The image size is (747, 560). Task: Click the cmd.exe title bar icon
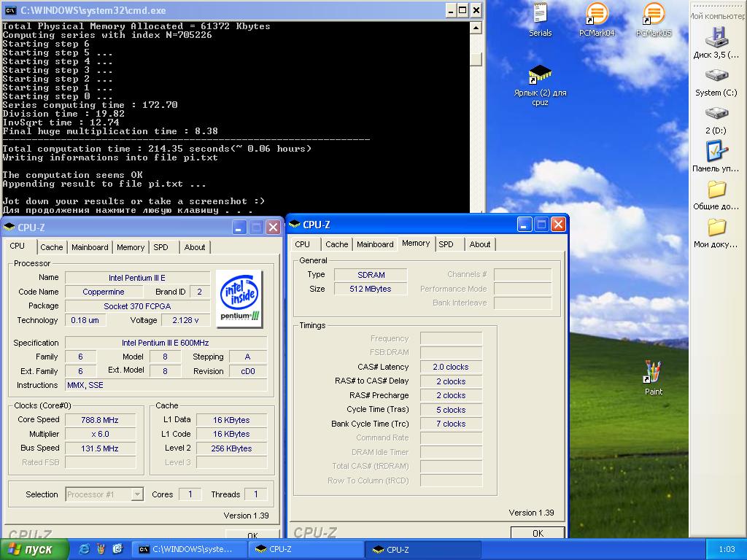10,10
